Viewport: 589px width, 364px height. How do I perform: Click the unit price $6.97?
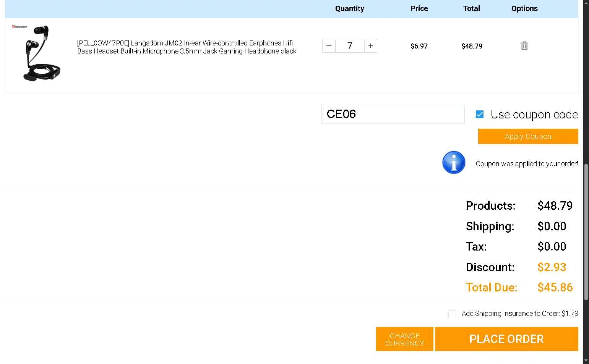click(x=419, y=46)
